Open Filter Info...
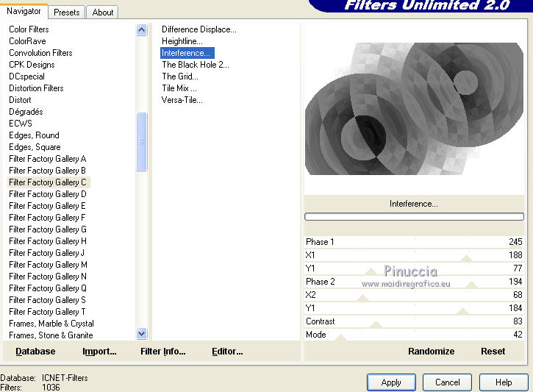Viewport: 533px width, 392px height. pos(162,352)
